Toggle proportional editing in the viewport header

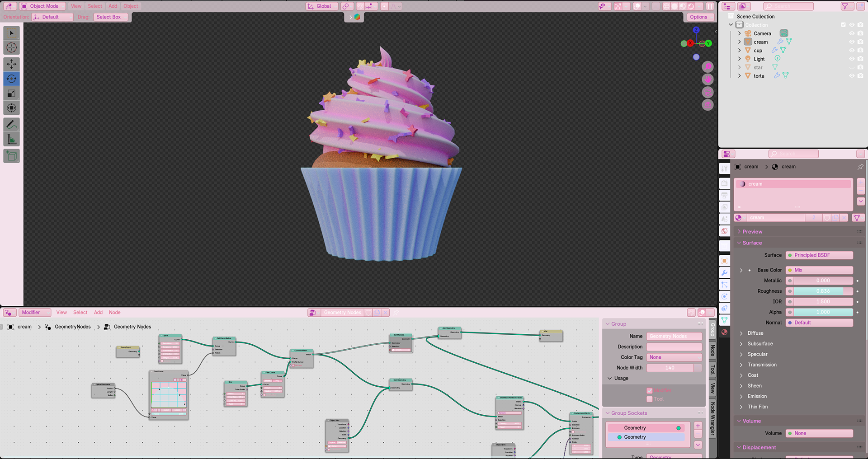pos(384,6)
